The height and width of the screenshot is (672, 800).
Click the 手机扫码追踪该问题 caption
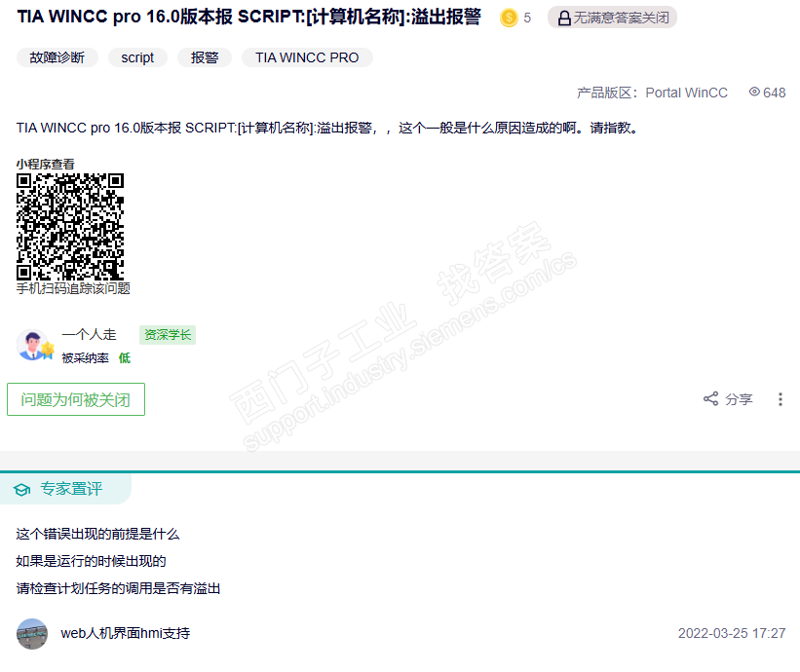(73, 288)
